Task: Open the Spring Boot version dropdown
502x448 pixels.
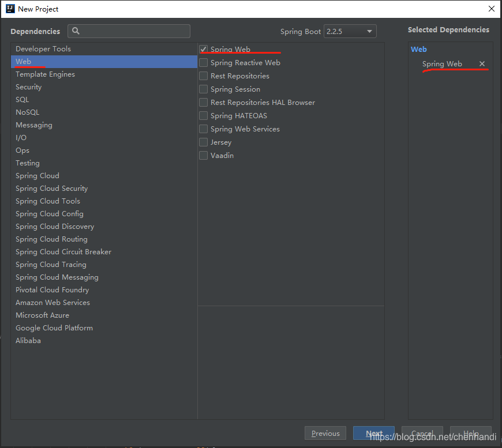Action: 350,31
